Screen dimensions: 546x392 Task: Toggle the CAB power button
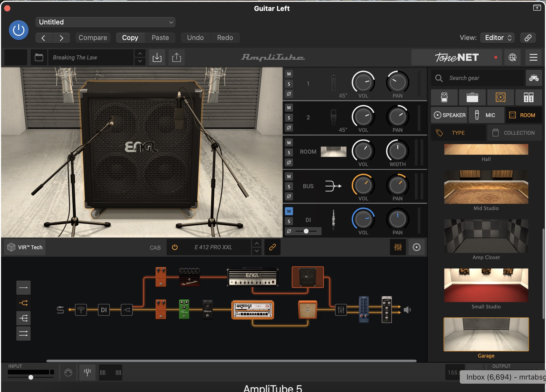click(x=175, y=247)
